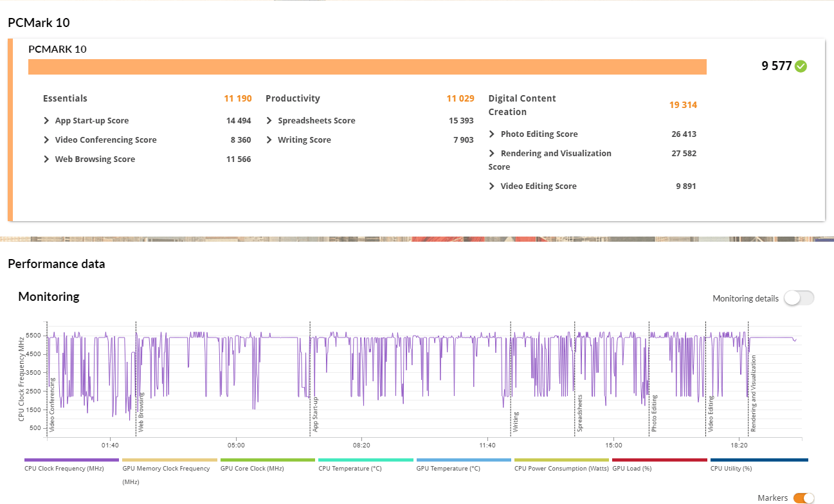The width and height of the screenshot is (834, 504).
Task: Click the Web Browsing value 11 566
Action: coord(239,159)
